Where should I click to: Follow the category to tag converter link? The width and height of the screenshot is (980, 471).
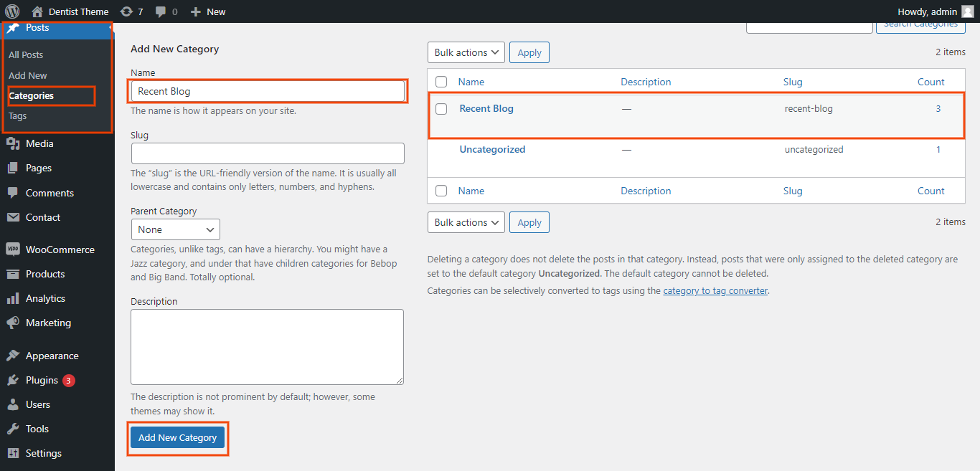715,291
